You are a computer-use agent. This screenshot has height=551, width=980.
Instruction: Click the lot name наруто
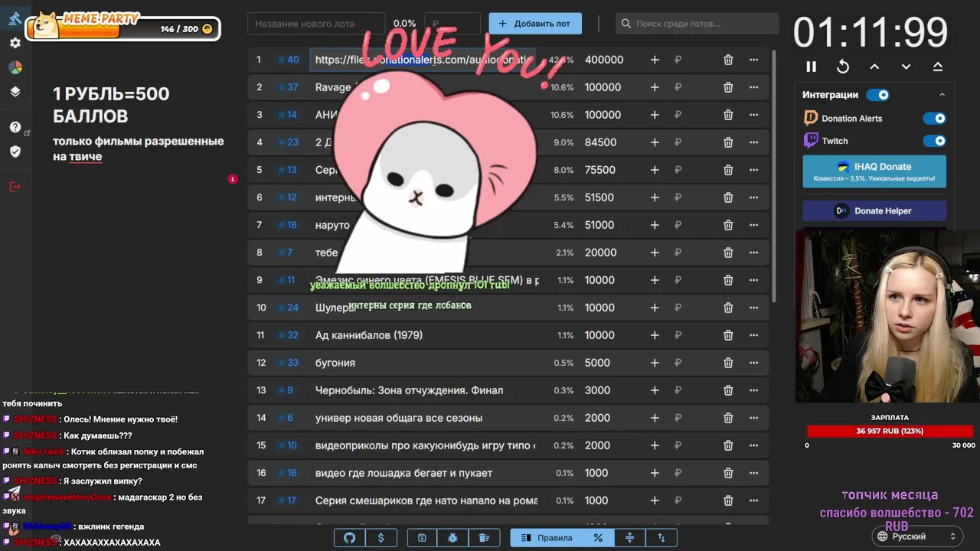pyautogui.click(x=332, y=225)
